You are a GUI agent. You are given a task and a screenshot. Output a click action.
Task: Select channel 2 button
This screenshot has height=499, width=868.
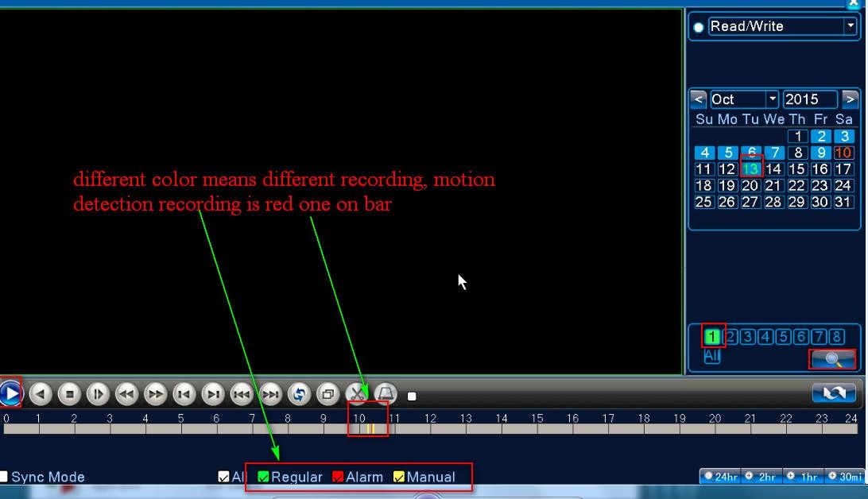pyautogui.click(x=730, y=337)
